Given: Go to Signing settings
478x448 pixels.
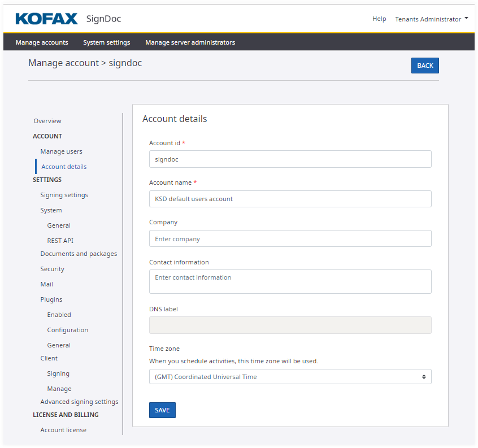Looking at the screenshot, I should click(64, 195).
